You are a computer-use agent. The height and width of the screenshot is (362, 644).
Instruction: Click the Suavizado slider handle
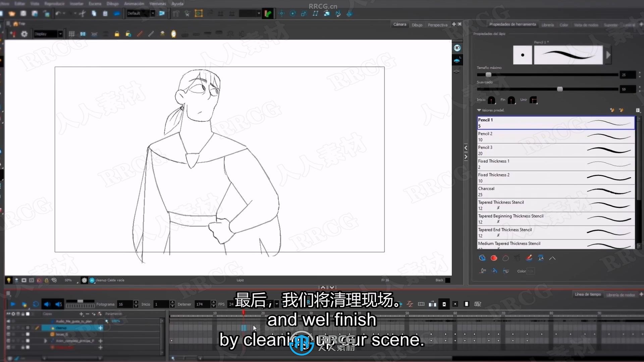560,89
